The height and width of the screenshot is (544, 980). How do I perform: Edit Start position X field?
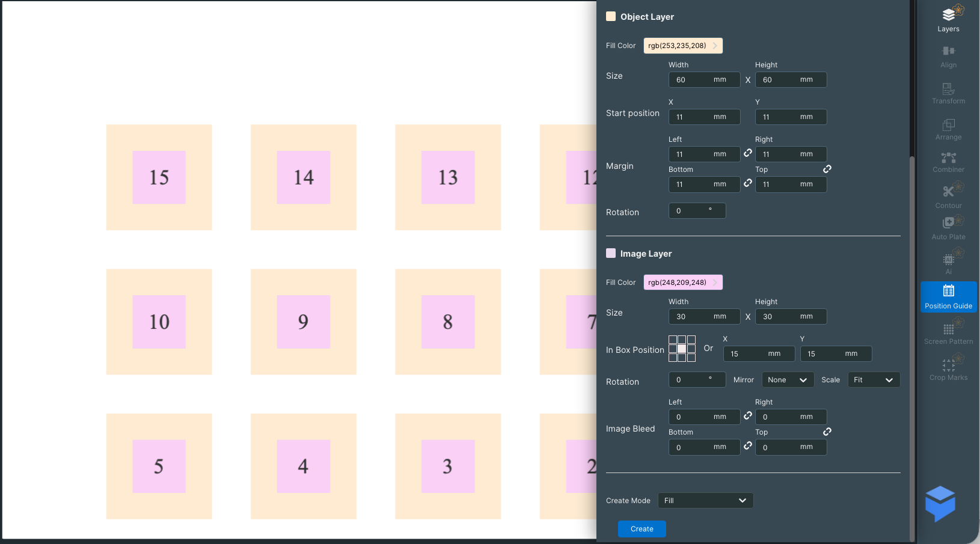click(704, 117)
